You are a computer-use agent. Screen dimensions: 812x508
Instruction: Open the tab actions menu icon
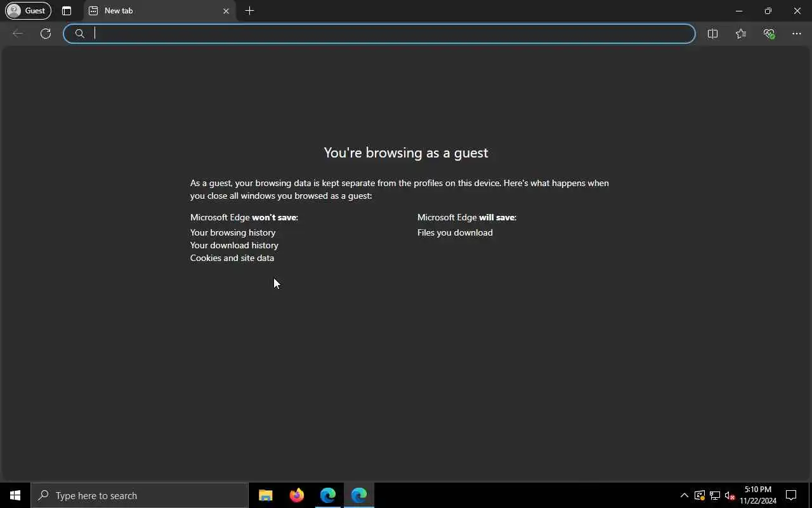[x=67, y=11]
